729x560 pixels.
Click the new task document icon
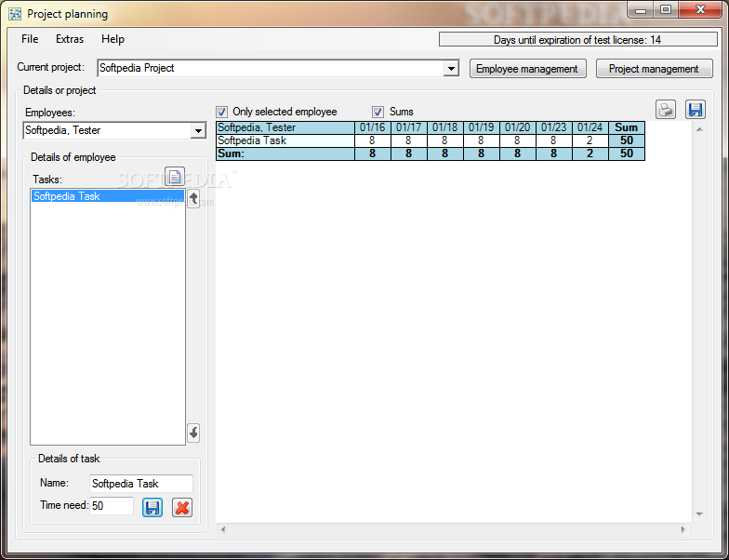[175, 177]
